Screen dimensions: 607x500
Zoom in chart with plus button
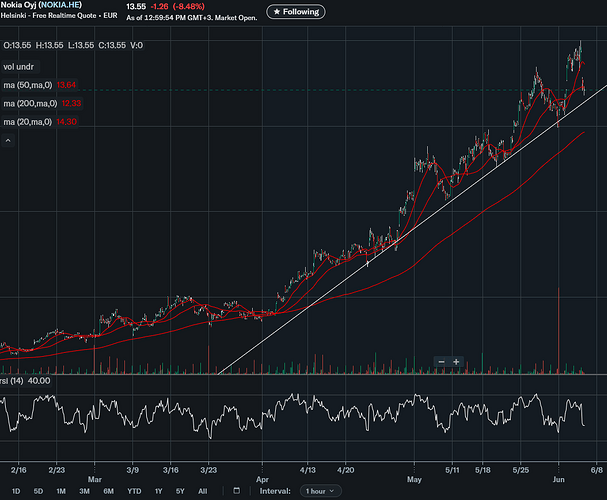456,362
